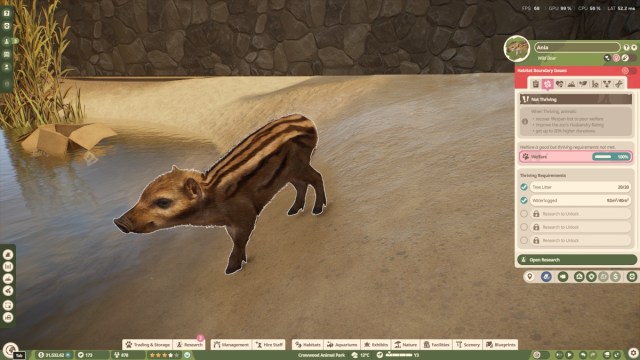Open the Habitats build menu
640x360 pixels.
308,344
